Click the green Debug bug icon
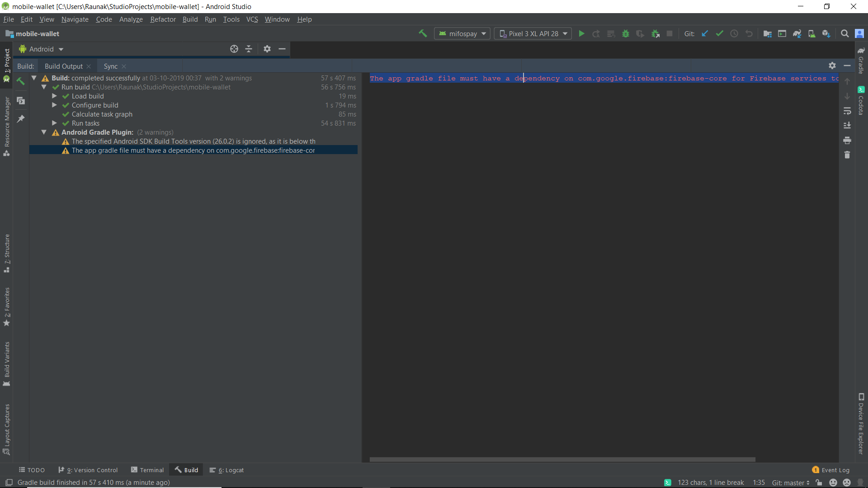868x488 pixels. click(626, 33)
